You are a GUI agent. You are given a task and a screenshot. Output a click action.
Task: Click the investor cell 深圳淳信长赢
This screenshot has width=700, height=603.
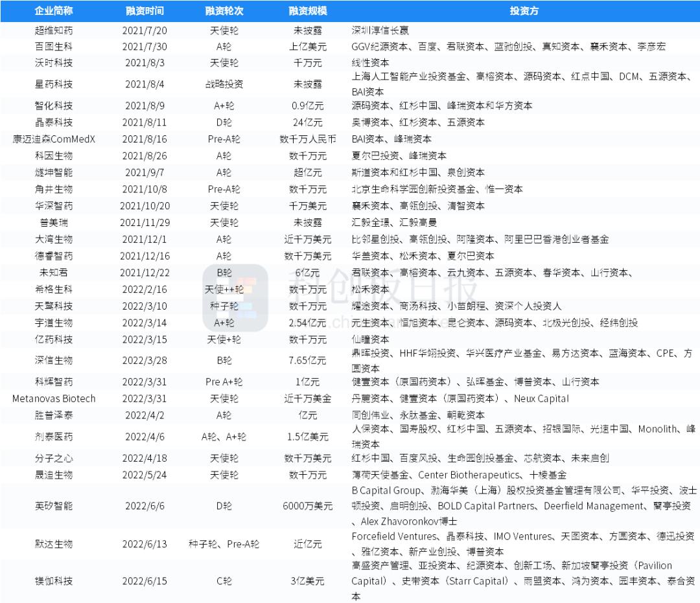[380, 30]
